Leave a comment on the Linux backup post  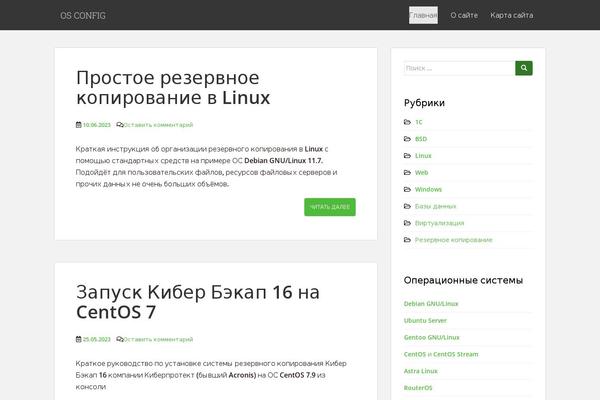[158, 125]
